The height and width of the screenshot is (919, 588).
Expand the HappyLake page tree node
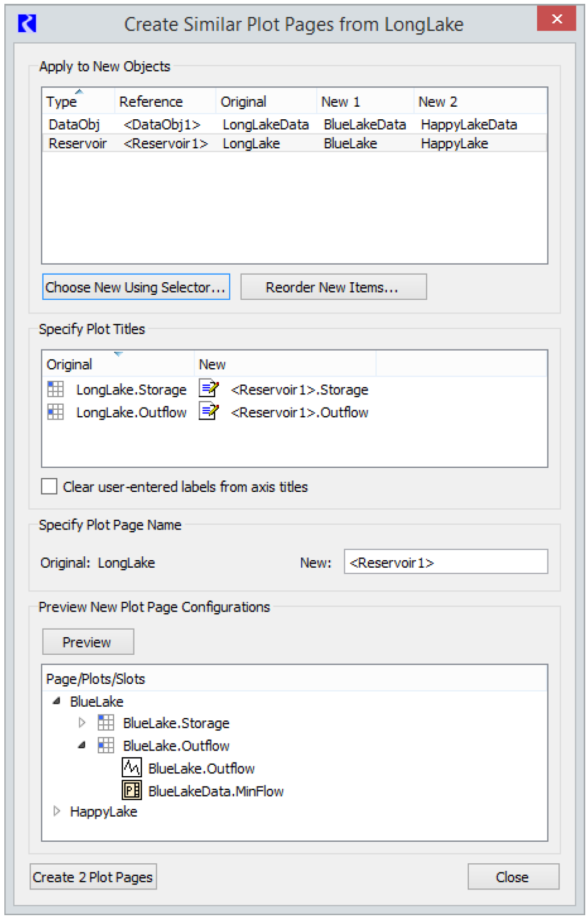pos(56,811)
